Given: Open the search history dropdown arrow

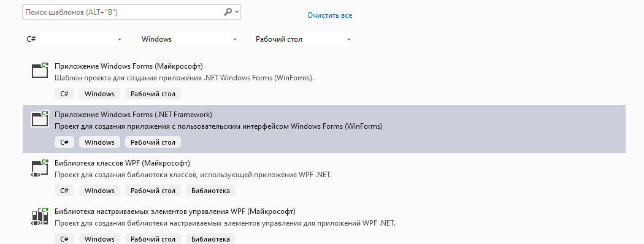Looking at the screenshot, I should point(237,12).
